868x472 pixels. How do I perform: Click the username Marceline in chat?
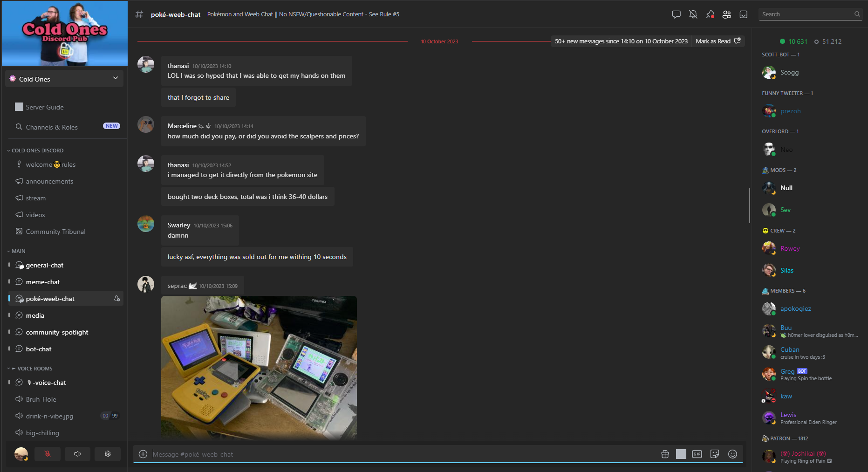coord(182,126)
